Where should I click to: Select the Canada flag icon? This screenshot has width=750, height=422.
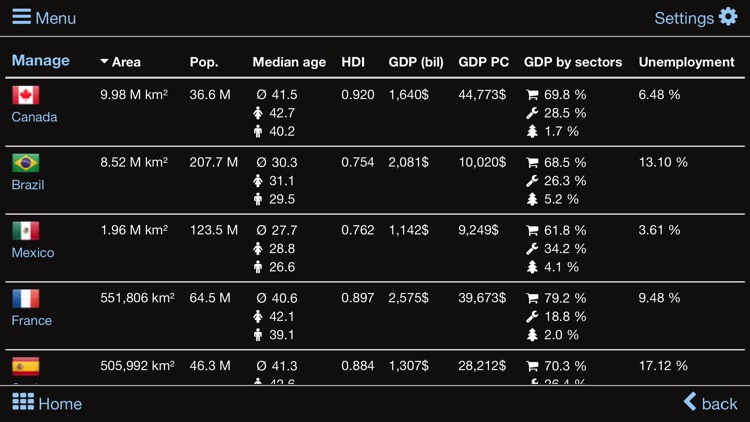(x=25, y=95)
